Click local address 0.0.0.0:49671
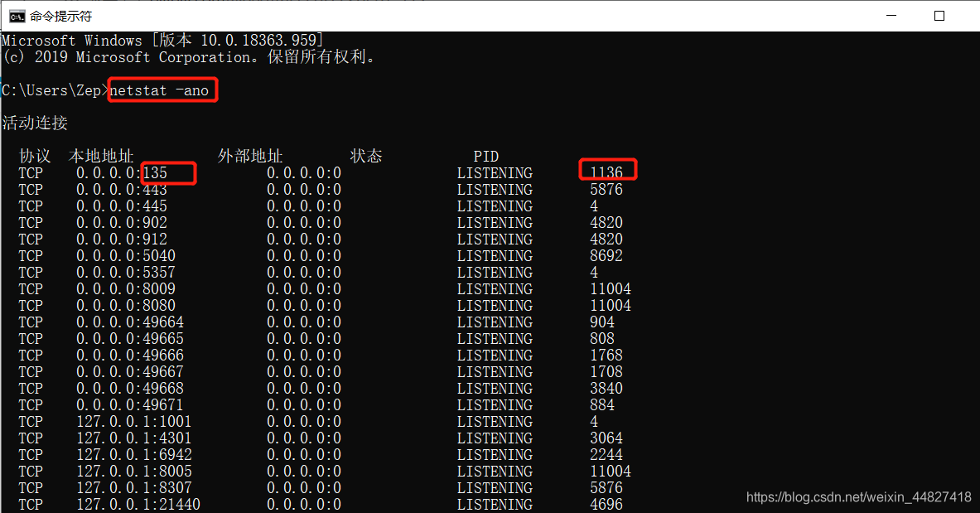Viewport: 980px width, 513px height. click(130, 404)
